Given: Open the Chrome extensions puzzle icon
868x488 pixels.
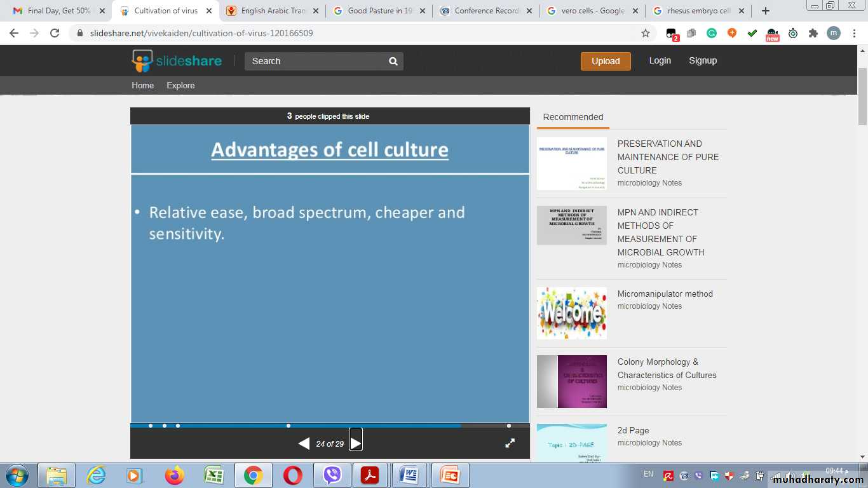Looking at the screenshot, I should (813, 33).
